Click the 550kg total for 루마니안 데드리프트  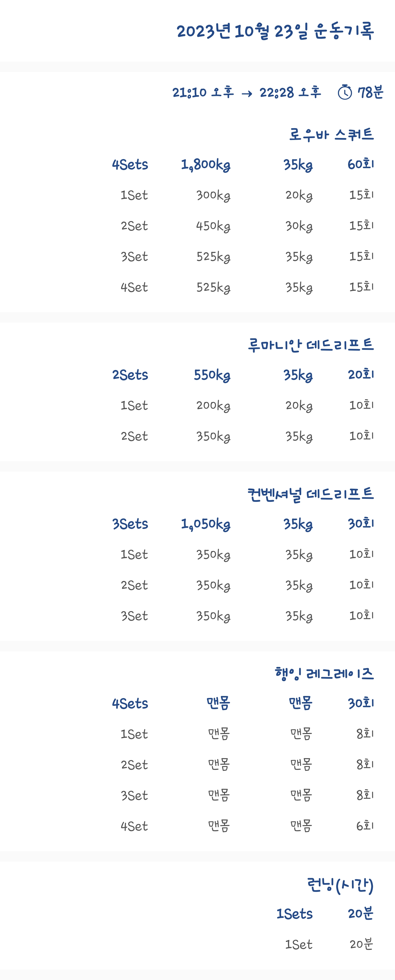pyautogui.click(x=212, y=375)
